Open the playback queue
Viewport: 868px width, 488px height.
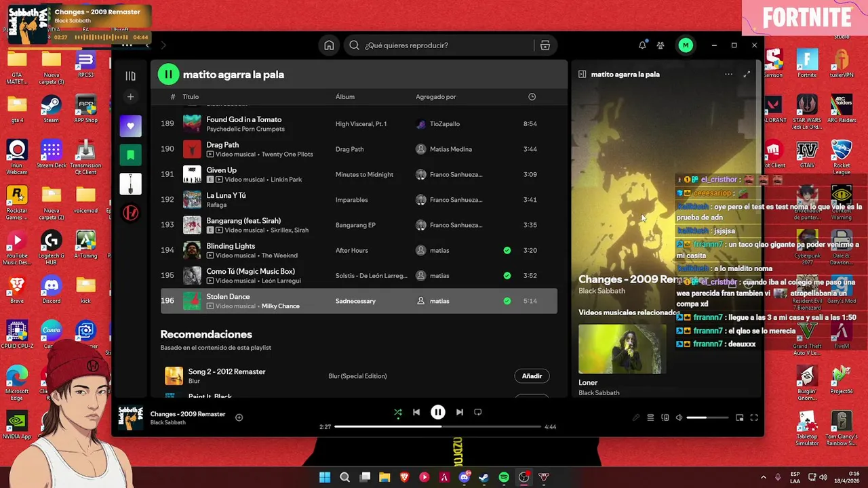[650, 418]
